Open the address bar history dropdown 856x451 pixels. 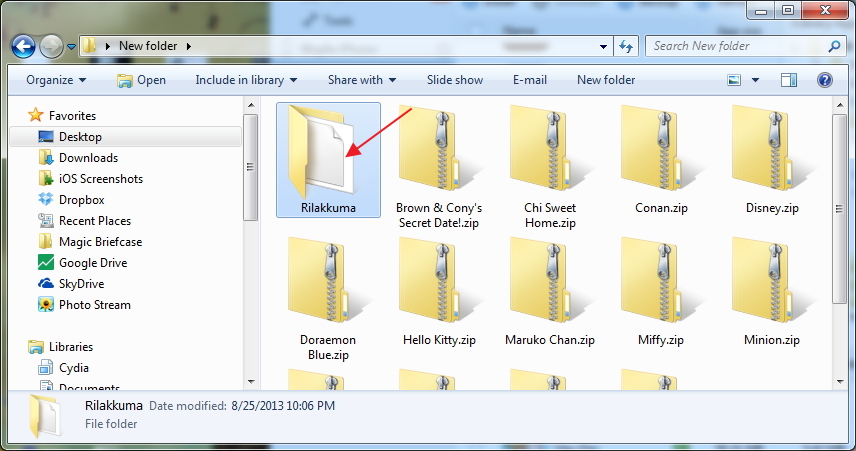[x=603, y=46]
